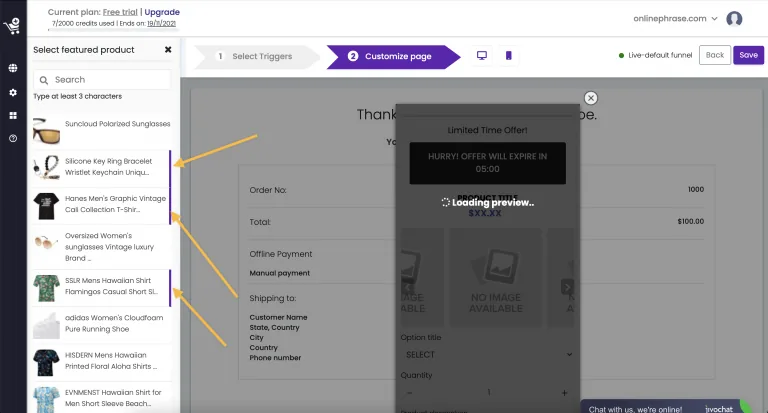Select HISDERN Mens Hawaiian shirt product
The image size is (768, 413).
(x=101, y=361)
